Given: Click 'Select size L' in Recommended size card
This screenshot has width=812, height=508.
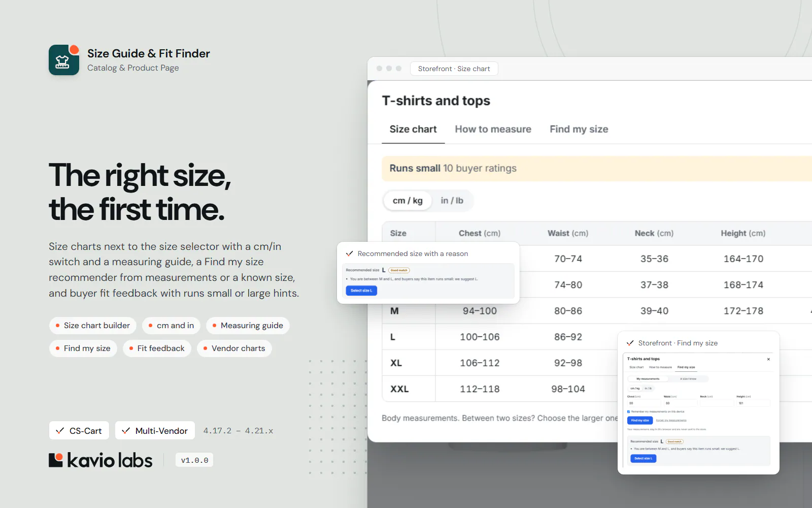Looking at the screenshot, I should 361,291.
